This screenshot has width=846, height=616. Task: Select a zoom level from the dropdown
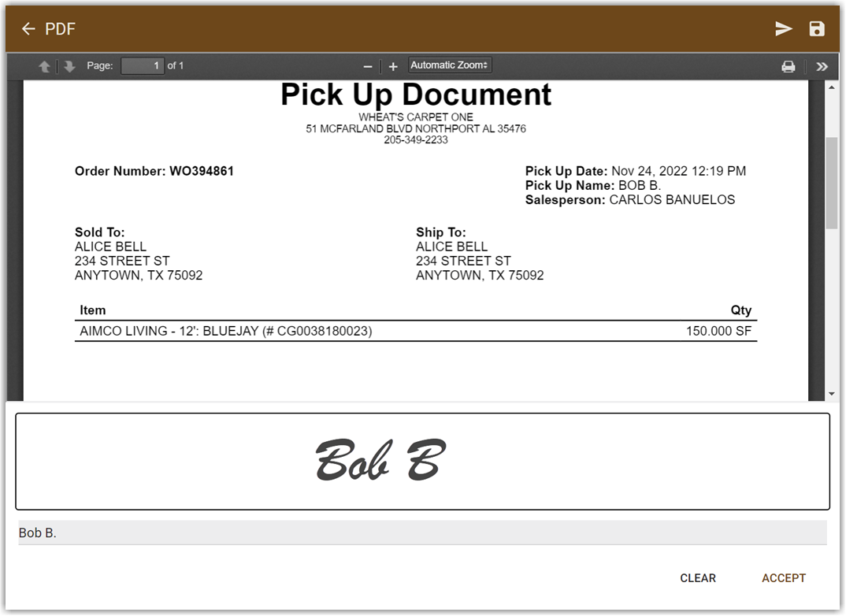[x=449, y=65]
